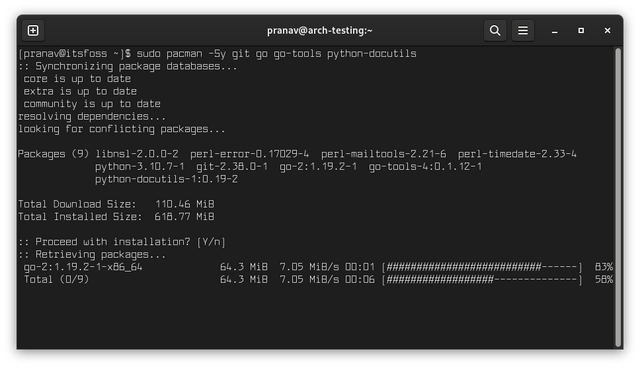Click the 83% progress percentage
Screen dimensions: 640x368
coord(604,267)
